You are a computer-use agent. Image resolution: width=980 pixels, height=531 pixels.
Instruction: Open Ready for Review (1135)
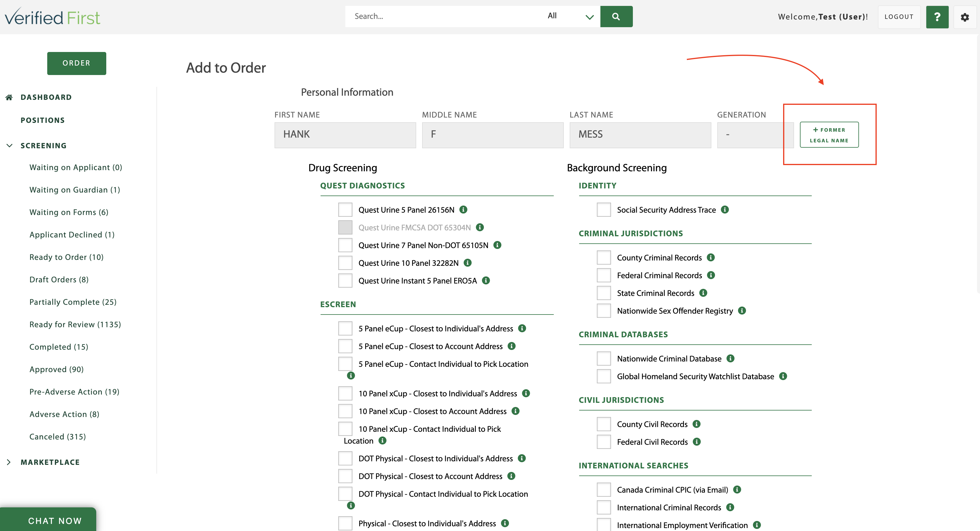tap(75, 325)
